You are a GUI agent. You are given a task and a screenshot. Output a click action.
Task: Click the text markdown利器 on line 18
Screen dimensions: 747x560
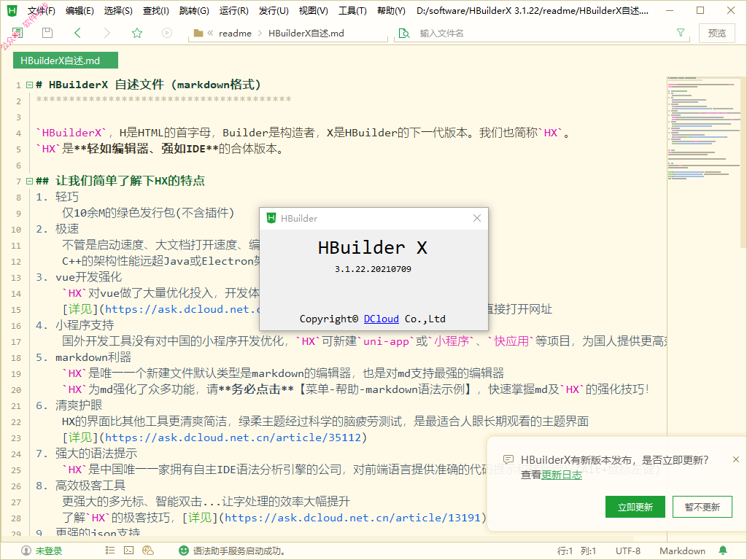[93, 357]
